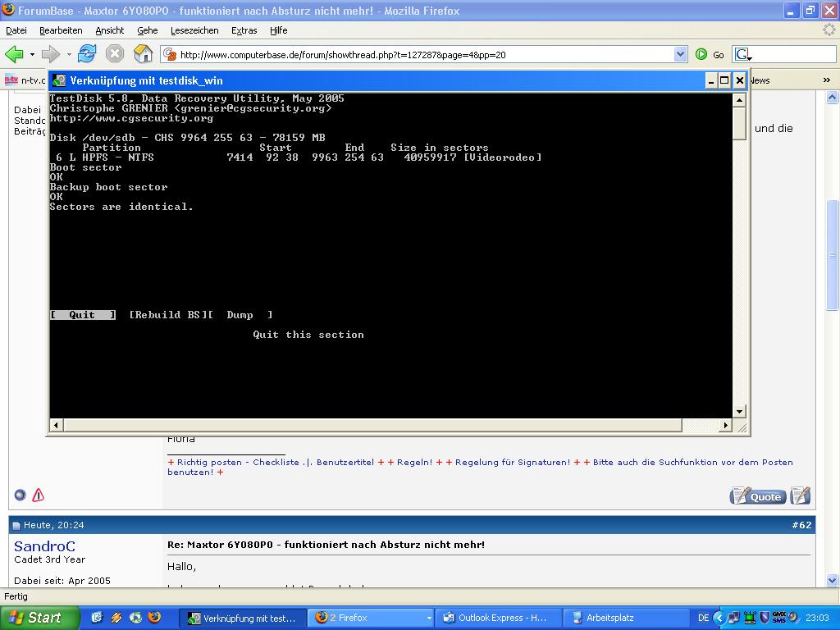Image resolution: width=840 pixels, height=630 pixels.
Task: Click the third quick launch icon
Action: (135, 618)
